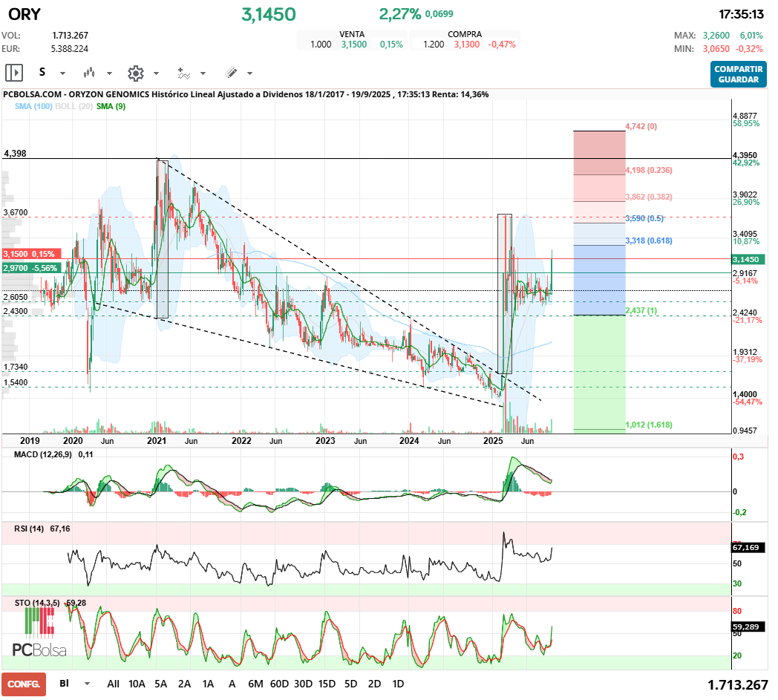Click the COMPARTIR GUARDAR button
The width and height of the screenshot is (778, 700).
pos(739,74)
